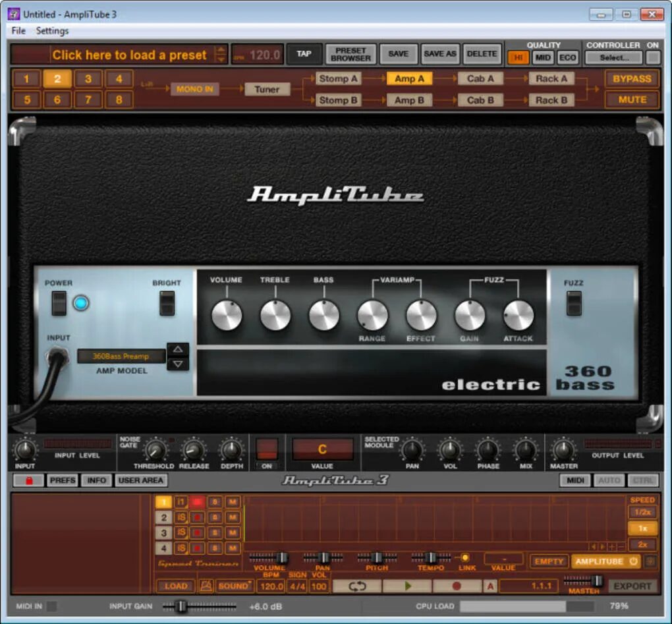The height and width of the screenshot is (624, 672).
Task: Click the MUTE button
Action: coord(632,100)
